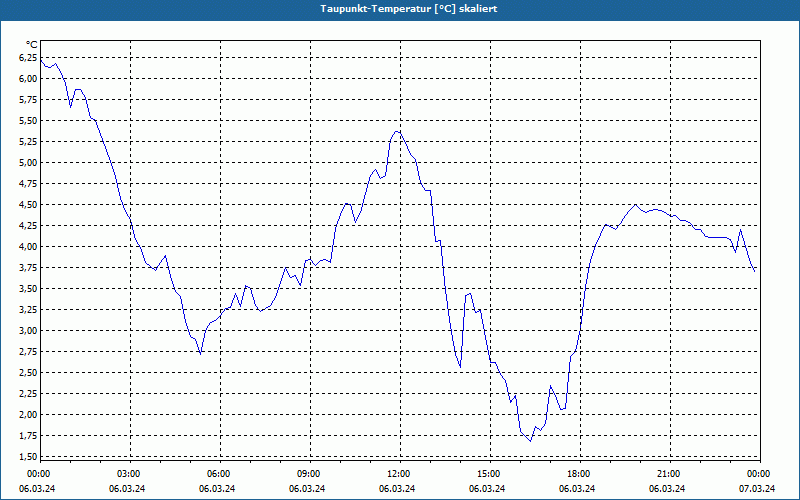Select the 06.03.24 date under 06:00
Image resolution: width=800 pixels, height=500 pixels.
tap(217, 489)
